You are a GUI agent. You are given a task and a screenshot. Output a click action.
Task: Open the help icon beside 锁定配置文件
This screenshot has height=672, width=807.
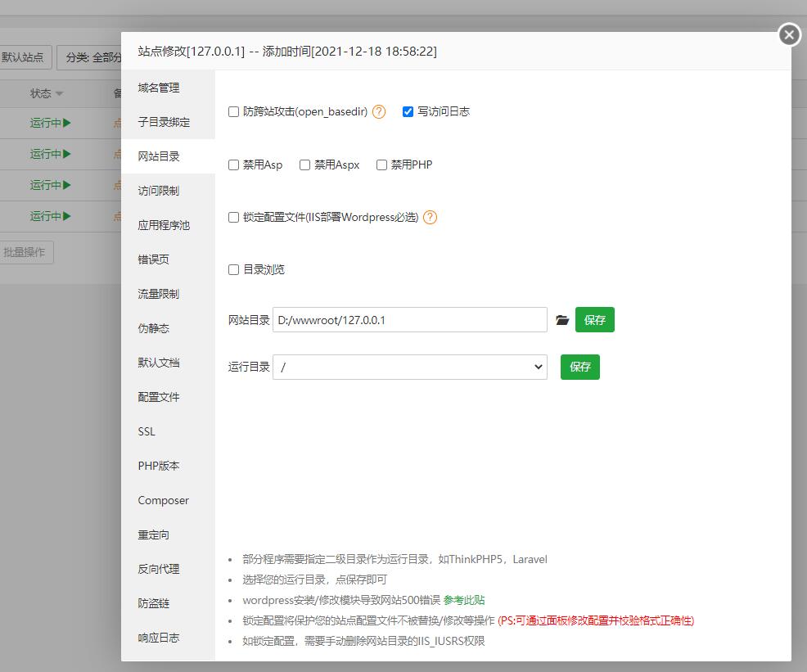coord(431,218)
